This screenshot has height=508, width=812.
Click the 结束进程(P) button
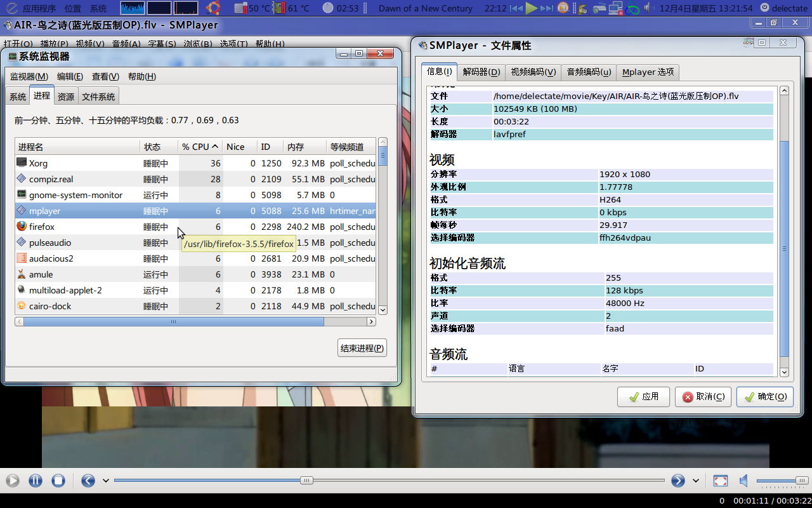[362, 348]
